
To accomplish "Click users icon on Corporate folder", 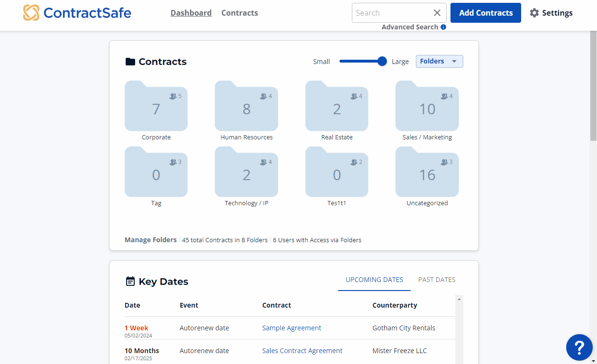I will click(173, 96).
